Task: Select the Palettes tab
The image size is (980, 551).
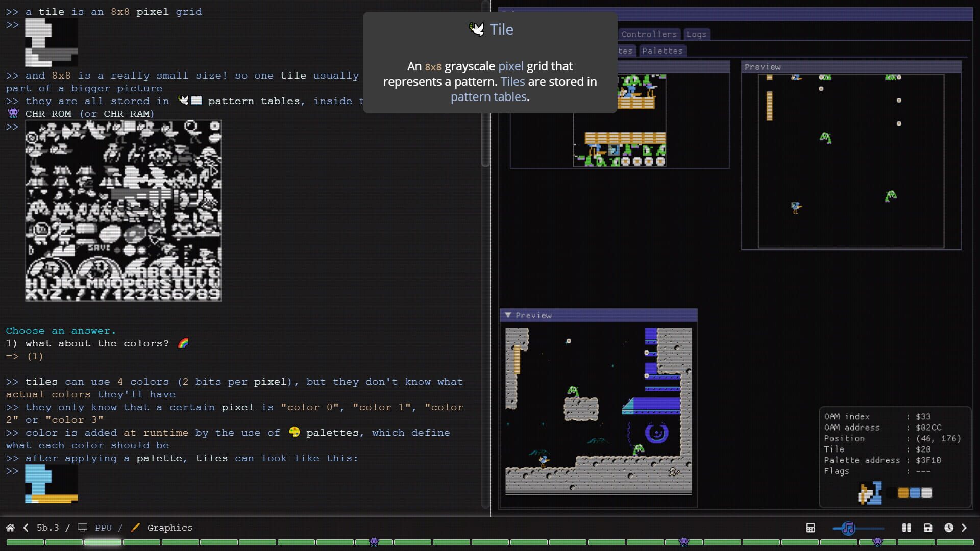Action: tap(662, 51)
